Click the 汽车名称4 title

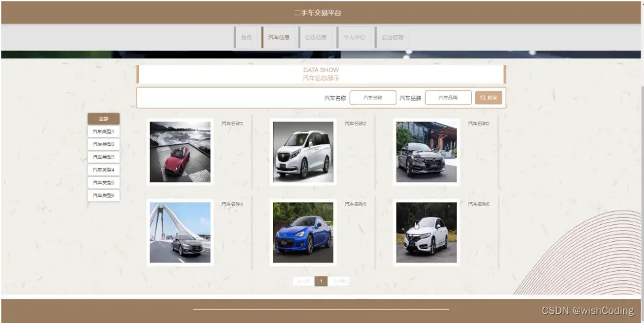233,204
